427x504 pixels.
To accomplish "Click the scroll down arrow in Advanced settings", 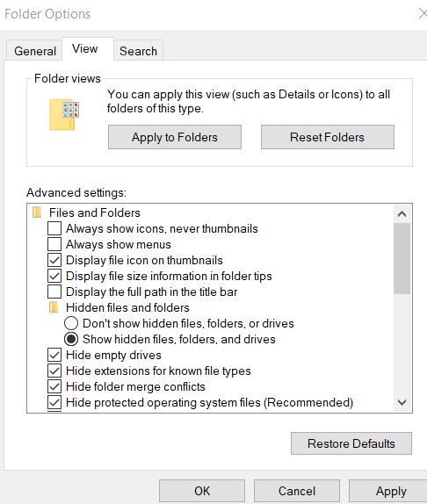I will click(x=402, y=402).
